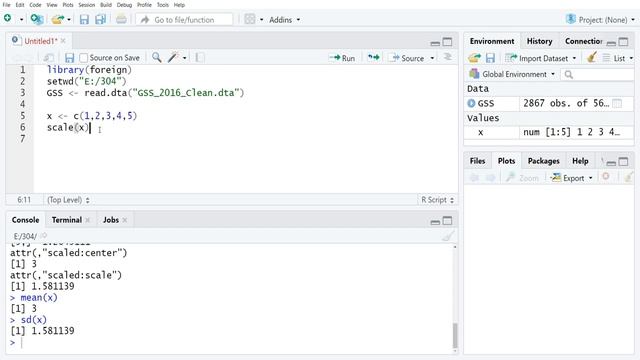Click the Print current file icon
This screenshot has width=640, height=360.
coord(121,19)
